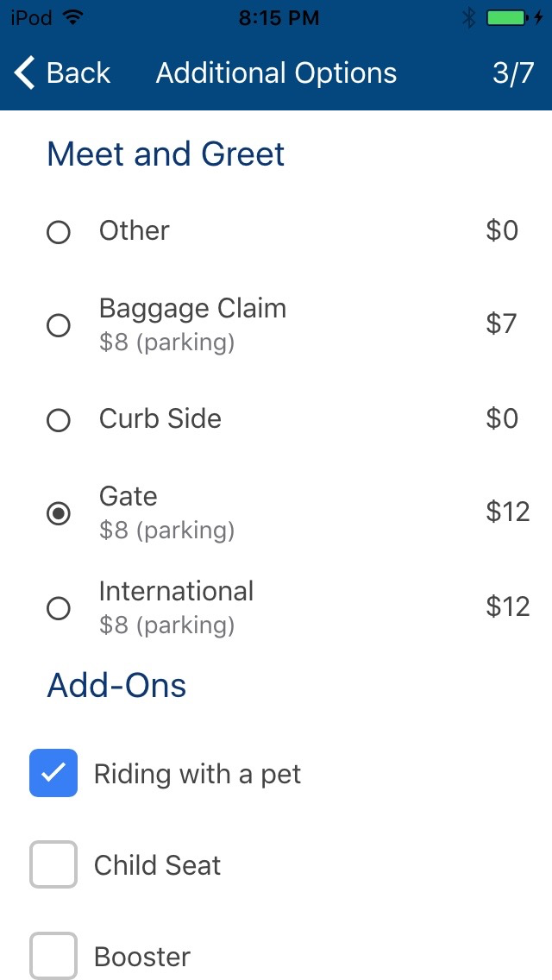Tap the International option label

[176, 591]
